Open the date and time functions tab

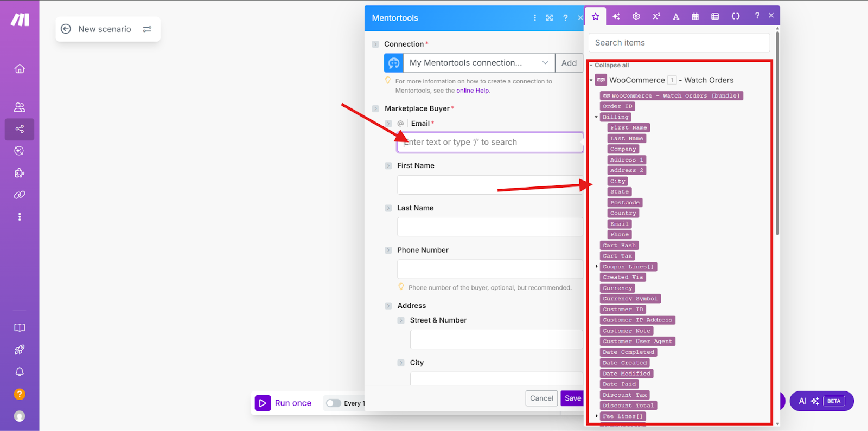click(695, 16)
